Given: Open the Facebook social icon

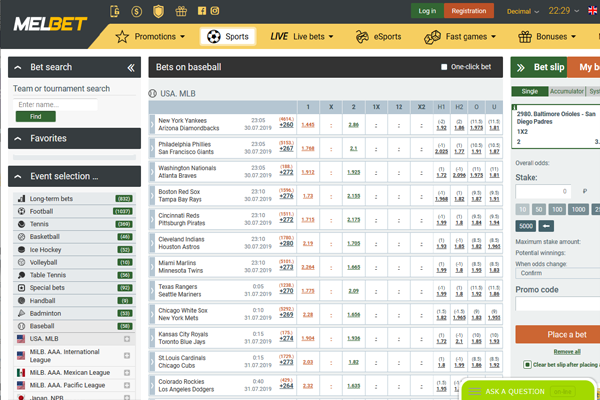Looking at the screenshot, I should pos(202,11).
